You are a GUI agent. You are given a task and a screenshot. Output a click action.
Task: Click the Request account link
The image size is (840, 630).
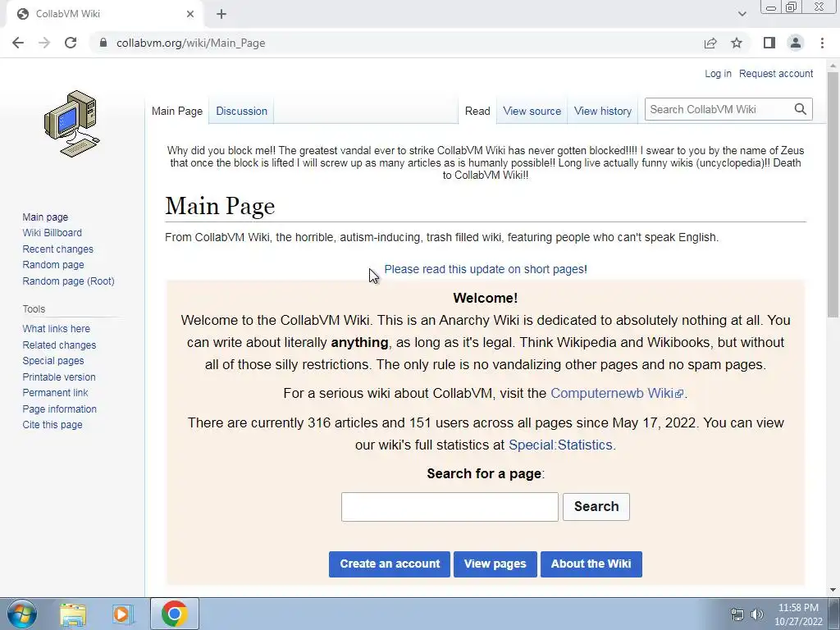(776, 73)
